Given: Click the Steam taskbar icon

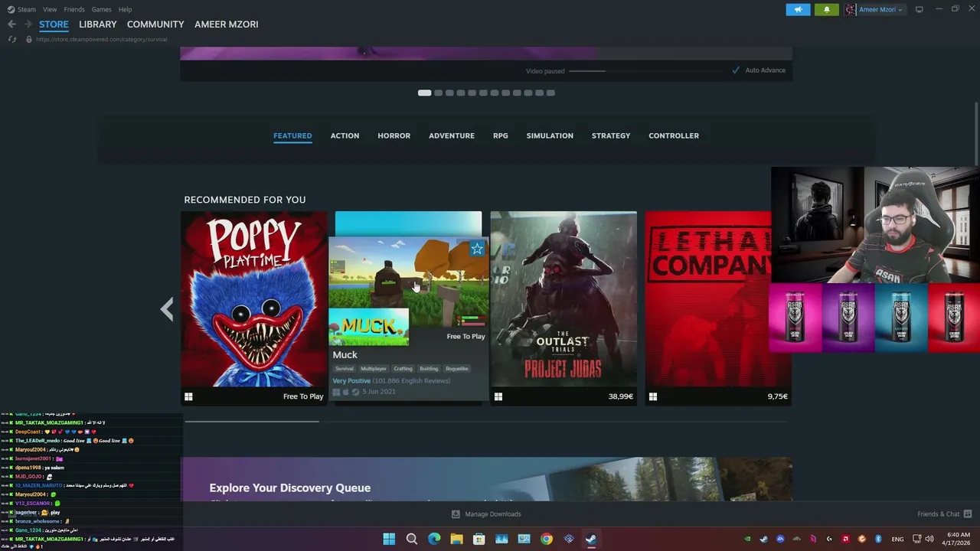Looking at the screenshot, I should pos(591,539).
